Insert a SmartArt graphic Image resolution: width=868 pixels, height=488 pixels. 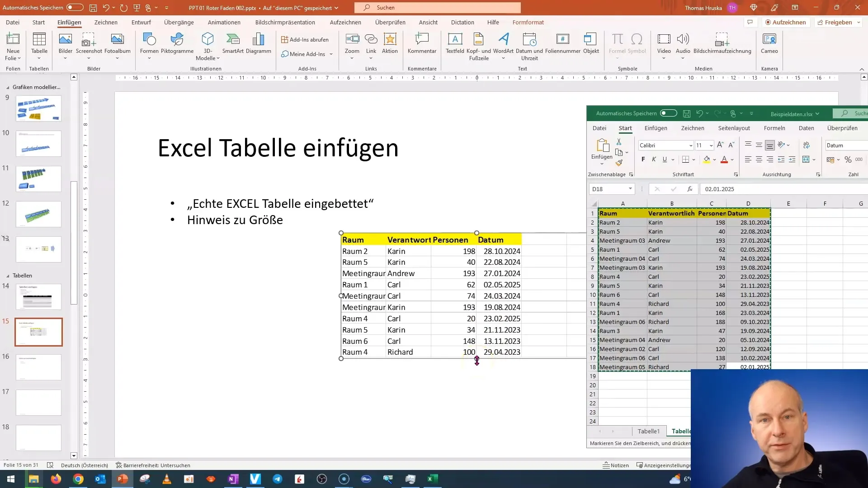pos(233,40)
